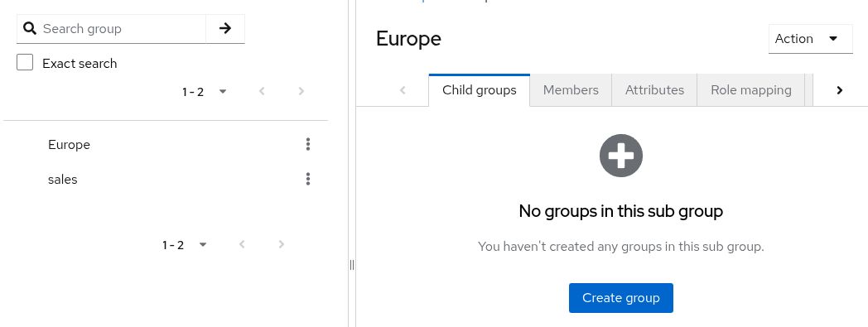Screen dimensions: 868x327
Task: Switch to the Child groups tab
Action: [480, 90]
